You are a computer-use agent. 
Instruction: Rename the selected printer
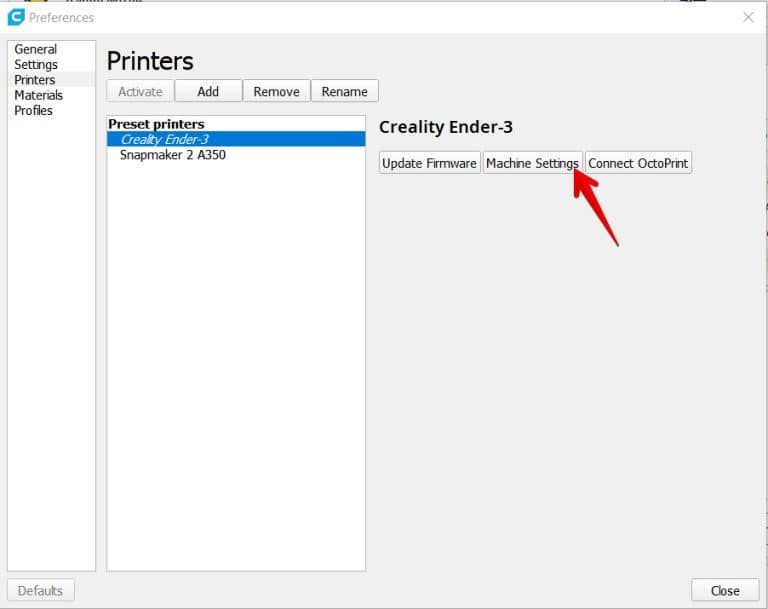344,92
